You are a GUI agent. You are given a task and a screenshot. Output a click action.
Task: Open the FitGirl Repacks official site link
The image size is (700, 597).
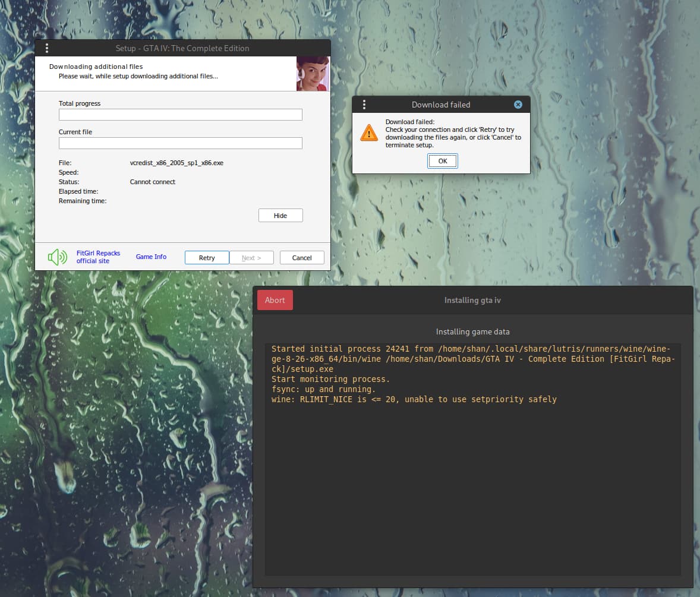click(x=98, y=257)
